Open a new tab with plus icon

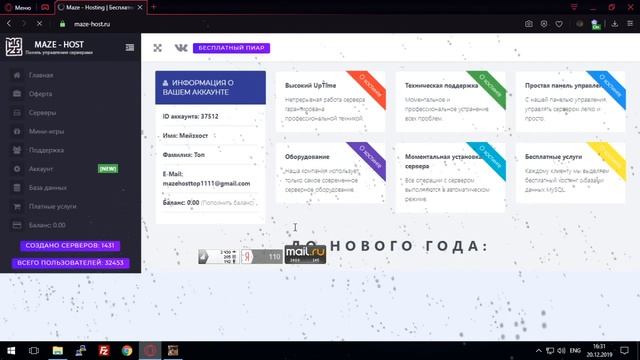tap(154, 7)
